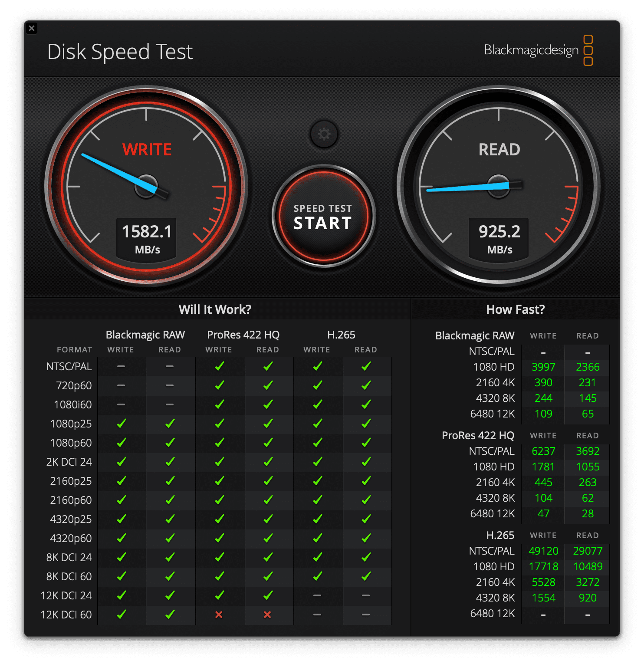Click ProRes 6480 12K write value 47

point(543,514)
